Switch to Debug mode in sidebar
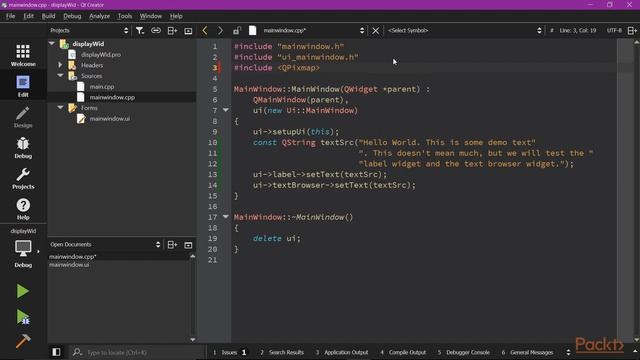 (x=23, y=148)
